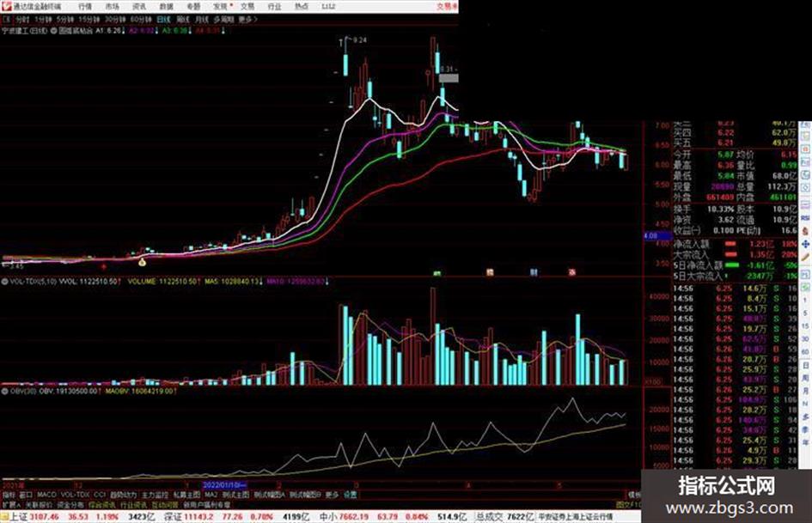Select the 月线 monthly period

201,19
